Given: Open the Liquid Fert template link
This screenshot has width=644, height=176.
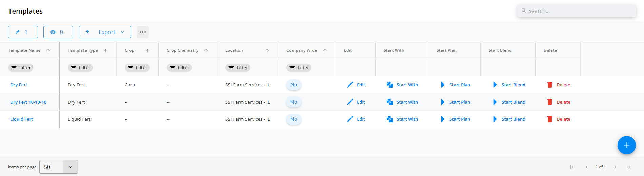Looking at the screenshot, I should (x=22, y=119).
